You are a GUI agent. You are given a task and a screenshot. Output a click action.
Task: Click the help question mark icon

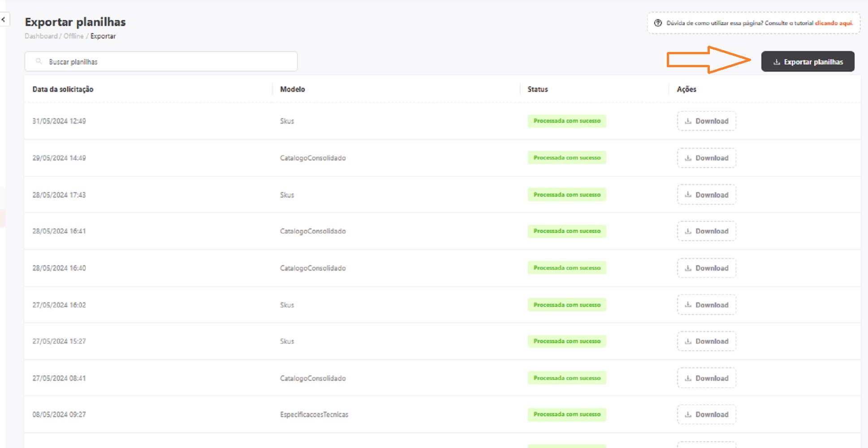(x=658, y=23)
